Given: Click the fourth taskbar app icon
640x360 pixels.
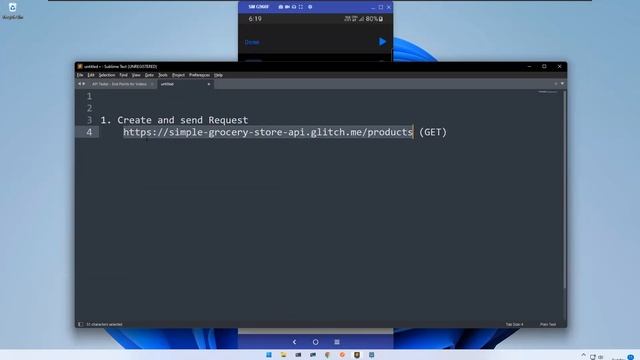Looking at the screenshot, I should pyautogui.click(x=313, y=355).
